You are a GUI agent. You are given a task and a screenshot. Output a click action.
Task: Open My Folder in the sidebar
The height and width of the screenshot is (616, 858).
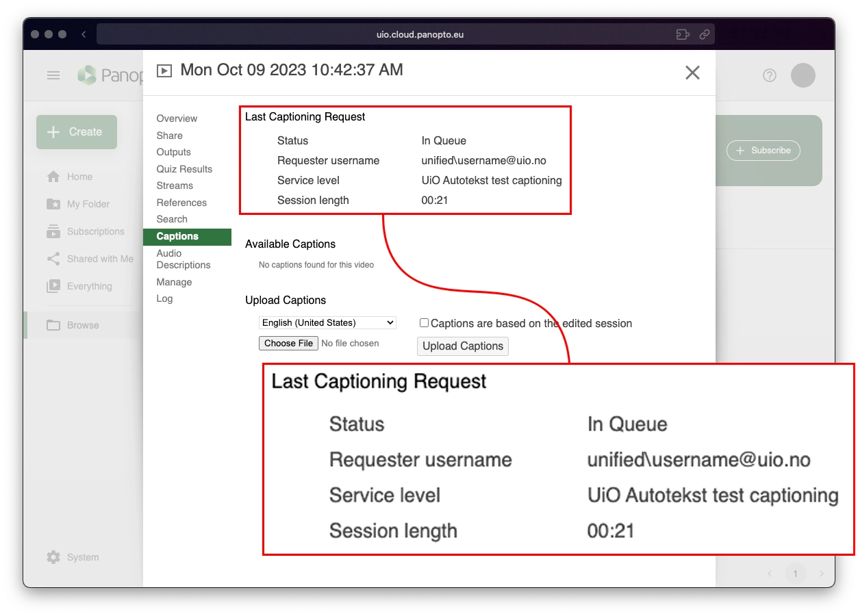tap(78, 204)
